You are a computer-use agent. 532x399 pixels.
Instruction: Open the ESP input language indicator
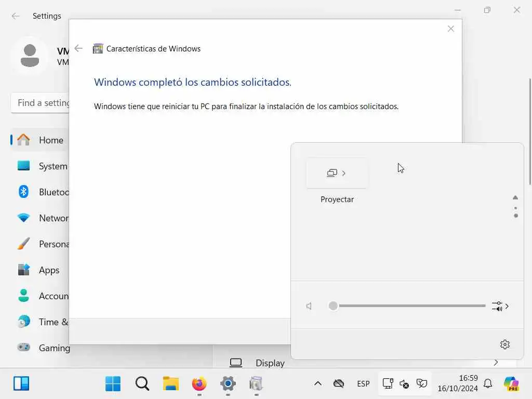coord(363,384)
